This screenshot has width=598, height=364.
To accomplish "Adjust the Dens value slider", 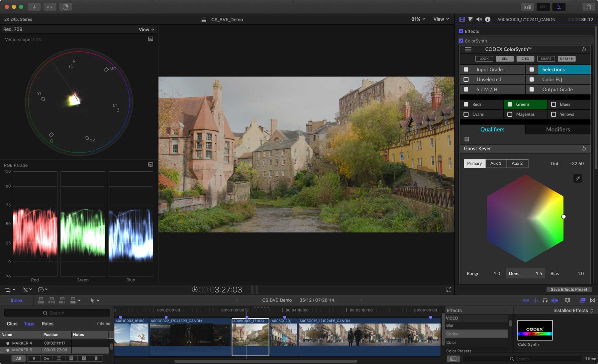I will [x=525, y=274].
